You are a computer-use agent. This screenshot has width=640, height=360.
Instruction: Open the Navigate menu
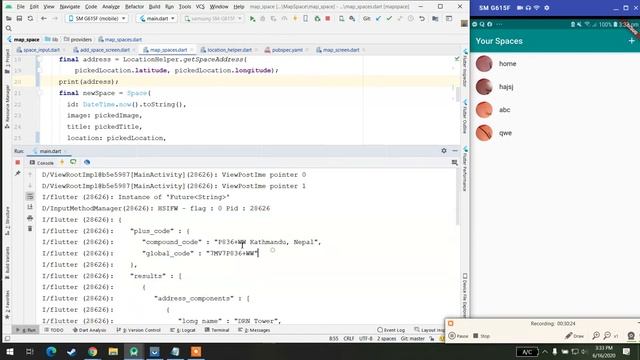point(70,7)
